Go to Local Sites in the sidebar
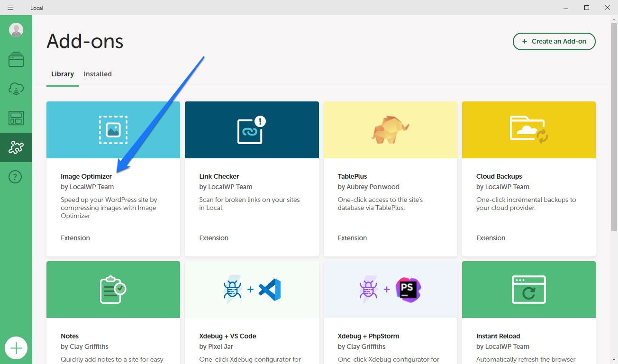The width and height of the screenshot is (618, 364). point(16,59)
